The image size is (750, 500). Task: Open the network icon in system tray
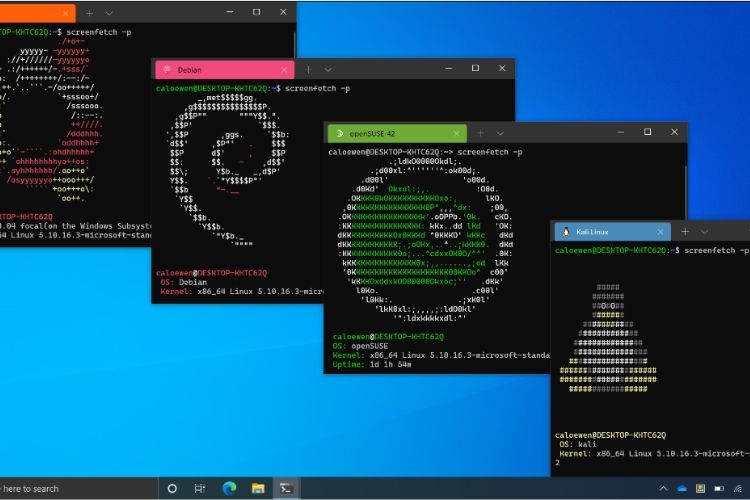[x=738, y=489]
